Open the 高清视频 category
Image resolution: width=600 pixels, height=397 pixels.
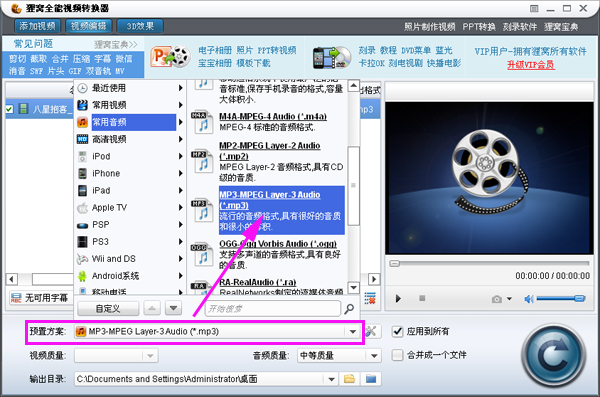(x=130, y=139)
